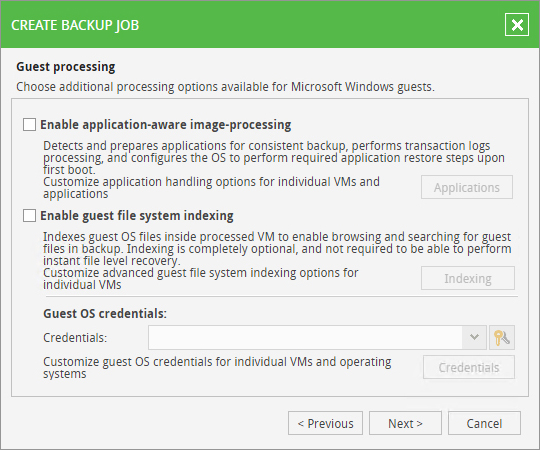Viewport: 540px width, 450px height.
Task: Click the 'Guest OS credentials:' section label
Action: 105,314
